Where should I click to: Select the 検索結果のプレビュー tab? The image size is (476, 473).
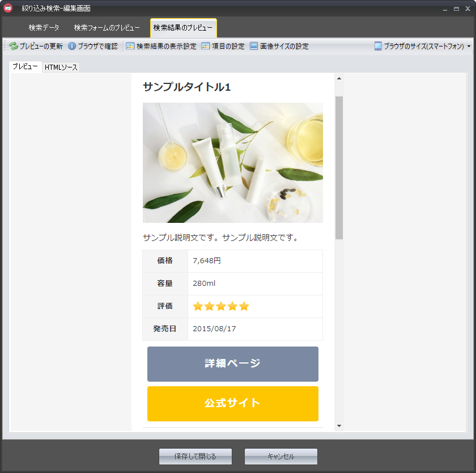(x=183, y=28)
